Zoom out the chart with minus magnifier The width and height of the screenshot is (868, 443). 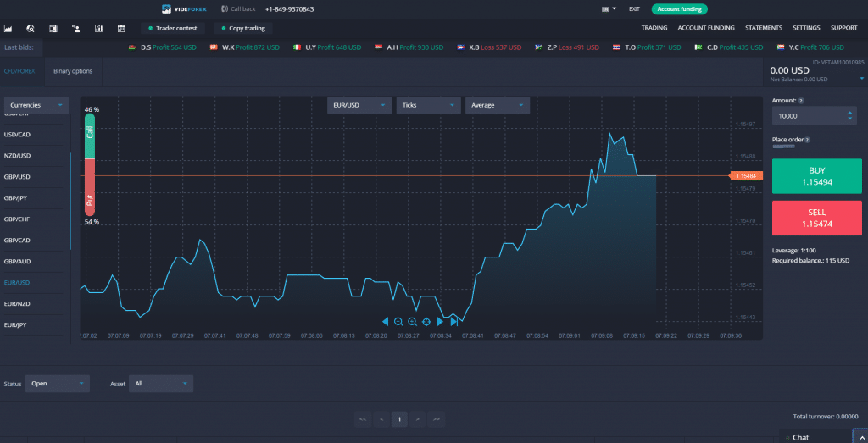pyautogui.click(x=398, y=322)
